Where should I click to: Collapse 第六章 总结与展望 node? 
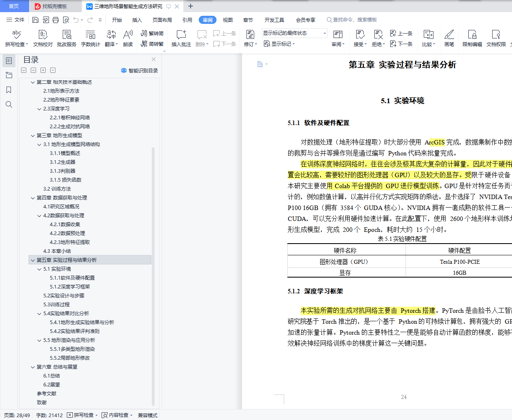pyautogui.click(x=33, y=367)
